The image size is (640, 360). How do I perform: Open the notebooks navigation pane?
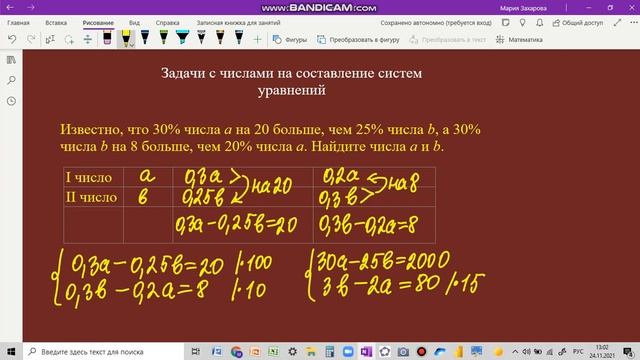click(11, 60)
